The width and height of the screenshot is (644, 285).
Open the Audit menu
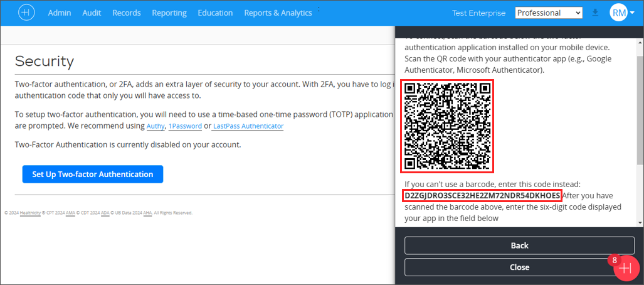[x=92, y=13]
